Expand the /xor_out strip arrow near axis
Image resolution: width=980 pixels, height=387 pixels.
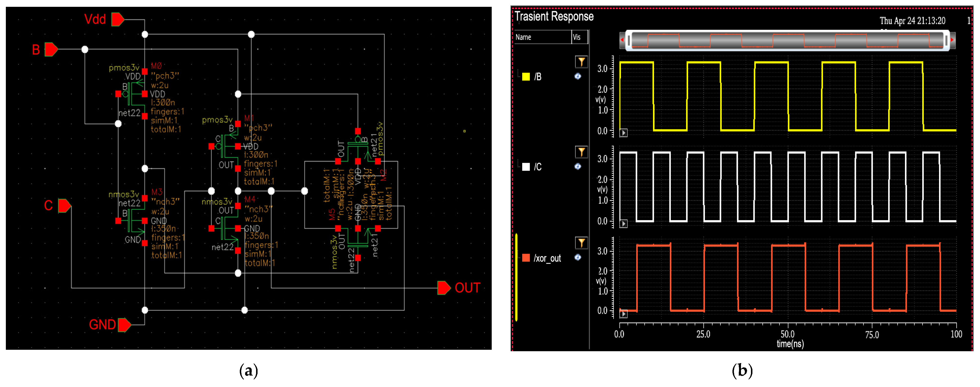tap(623, 314)
